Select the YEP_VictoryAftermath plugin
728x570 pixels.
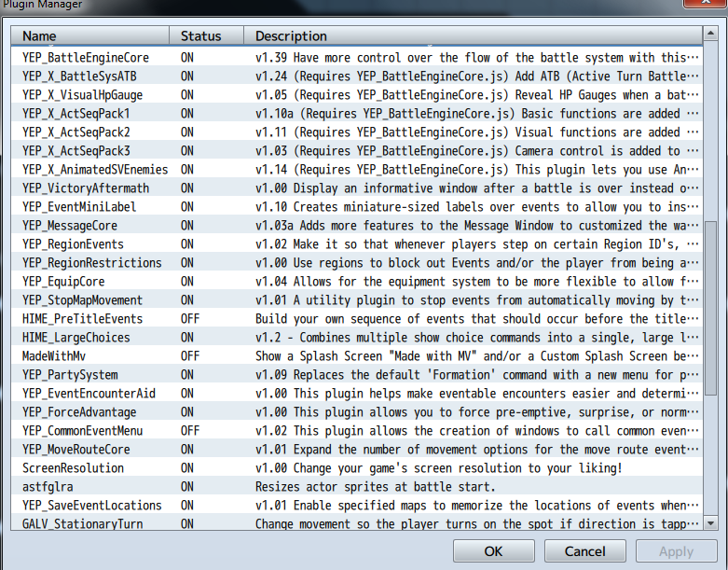(x=357, y=188)
